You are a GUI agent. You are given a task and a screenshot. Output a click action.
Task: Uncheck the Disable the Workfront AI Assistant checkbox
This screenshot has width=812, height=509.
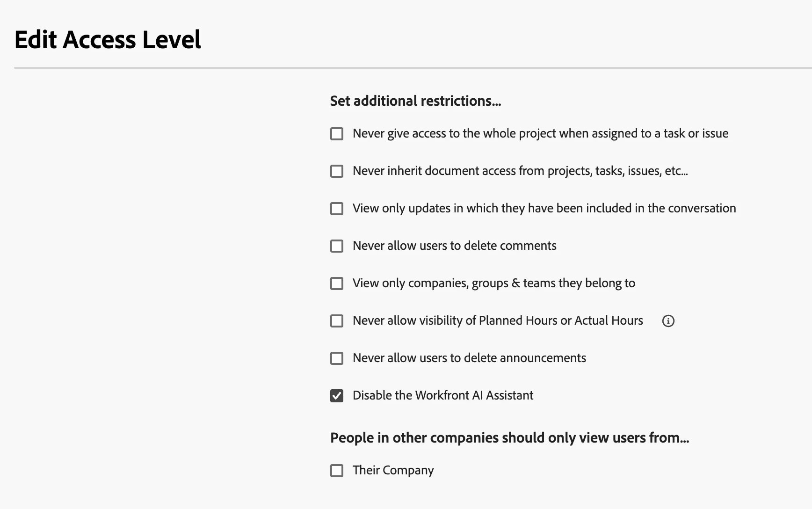(337, 396)
